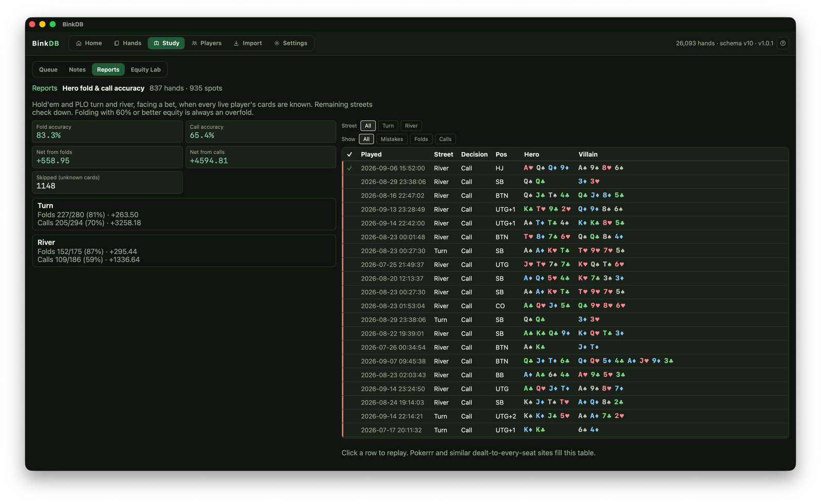
Task: Replay the 2026-08-22 19:39:01 hand
Action: 565,334
